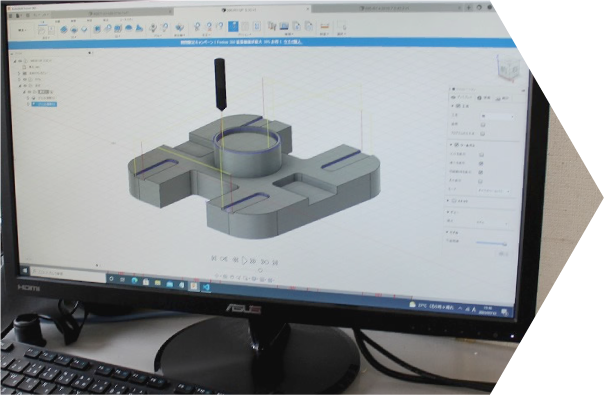Enable the unchecked checkbox under the tool dropdown
604x395 pixels.
(x=483, y=124)
